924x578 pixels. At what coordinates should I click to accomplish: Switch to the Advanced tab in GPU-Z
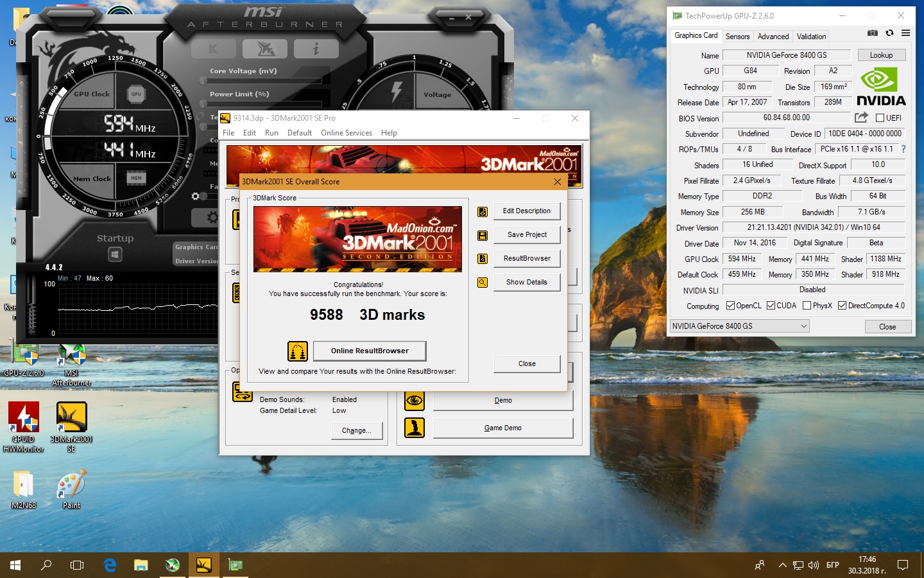(773, 37)
